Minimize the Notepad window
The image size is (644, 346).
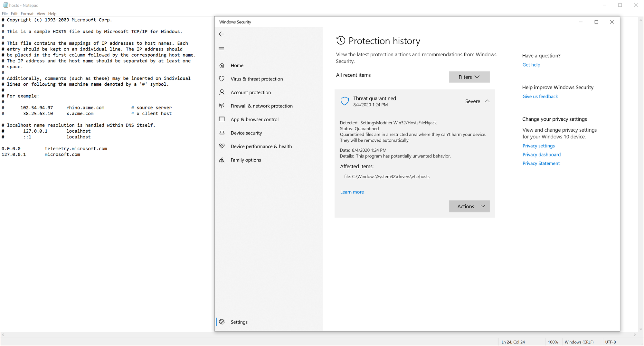tap(604, 5)
